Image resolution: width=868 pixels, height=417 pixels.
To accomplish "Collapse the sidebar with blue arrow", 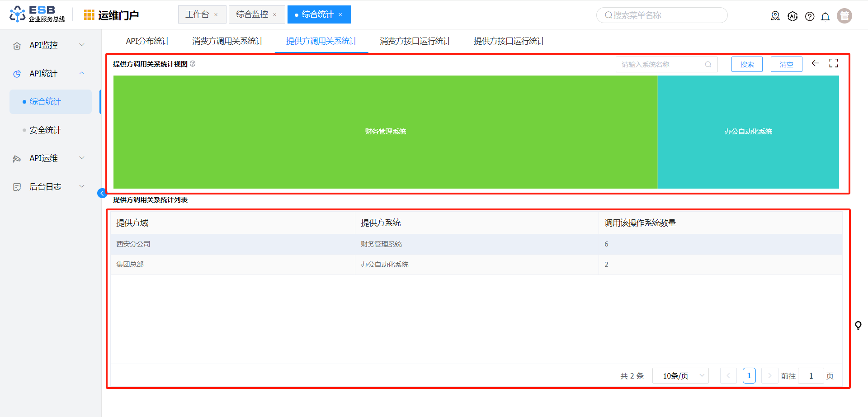I will [x=102, y=194].
